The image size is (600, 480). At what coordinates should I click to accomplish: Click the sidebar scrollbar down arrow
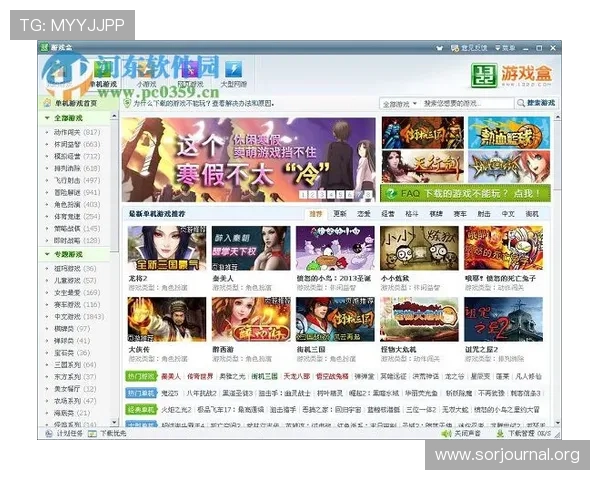click(x=114, y=422)
